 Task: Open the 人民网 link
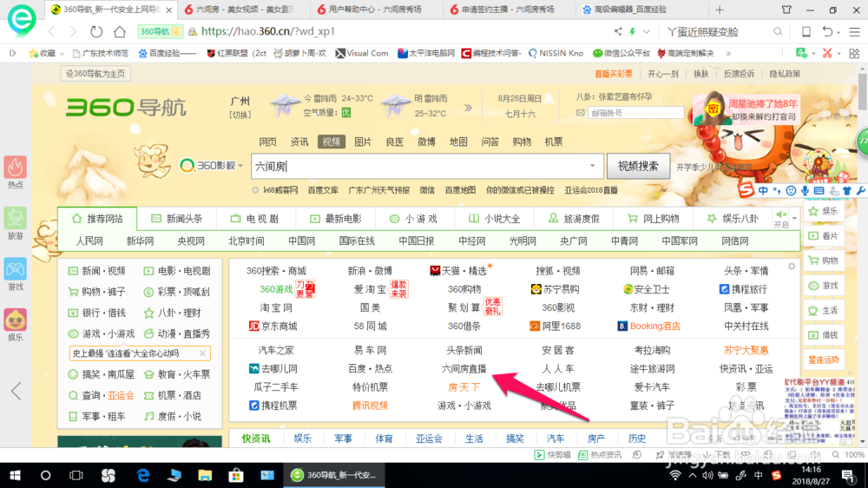(89, 241)
